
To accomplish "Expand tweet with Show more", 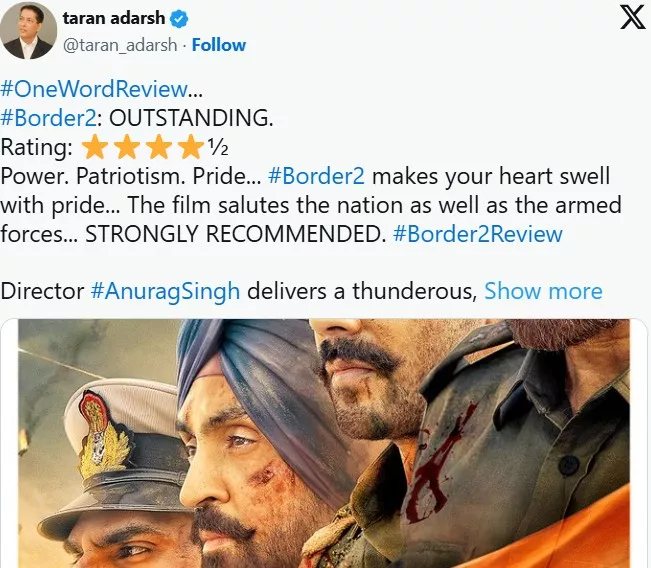I will [543, 291].
